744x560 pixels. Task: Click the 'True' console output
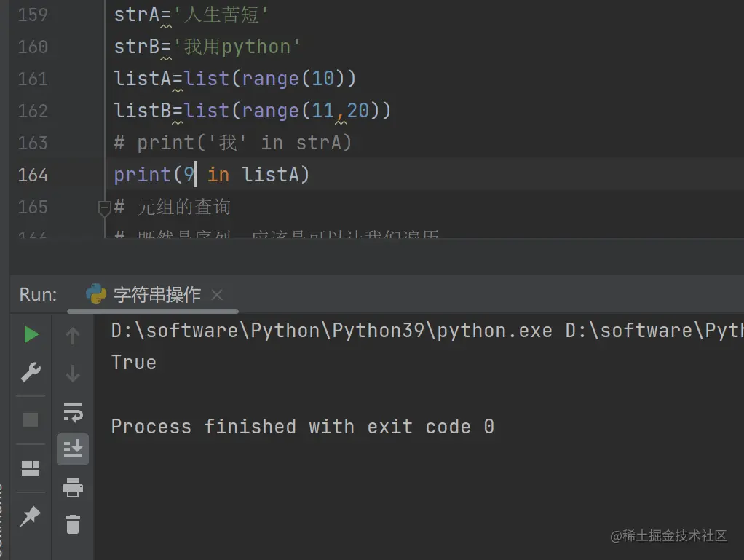(x=134, y=363)
